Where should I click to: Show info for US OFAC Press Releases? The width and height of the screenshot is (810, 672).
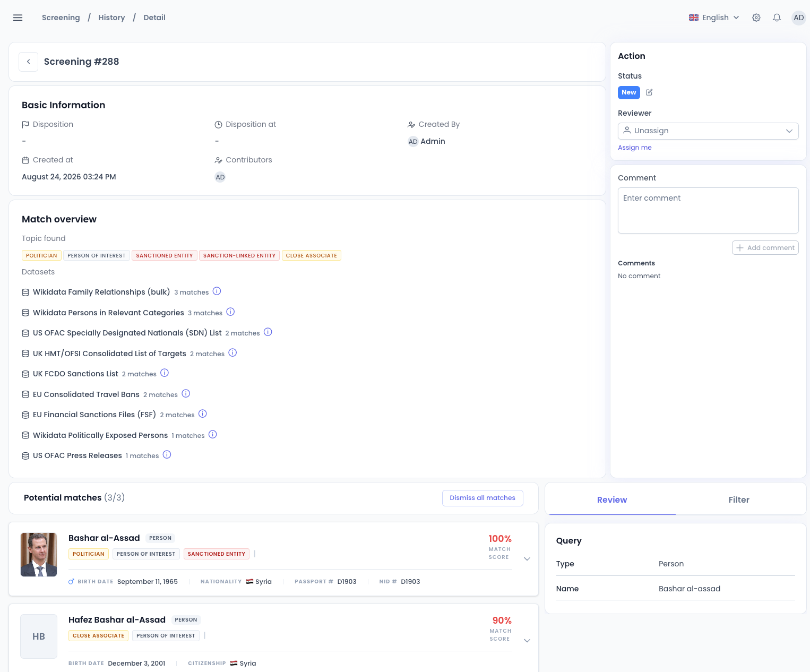(x=167, y=455)
